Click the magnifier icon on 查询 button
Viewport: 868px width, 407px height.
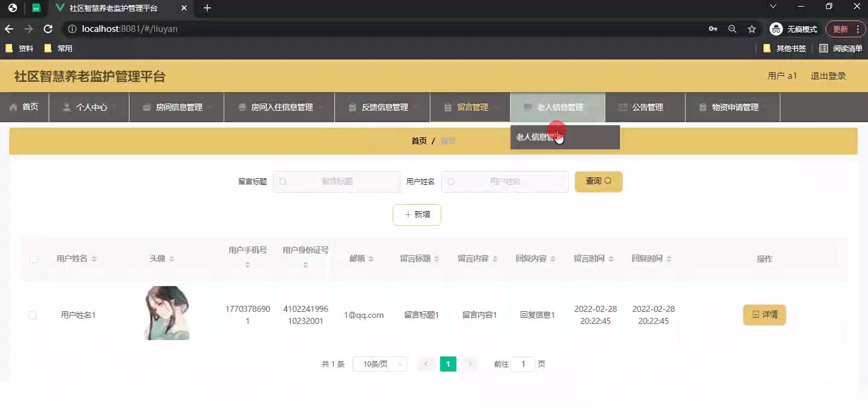[608, 181]
